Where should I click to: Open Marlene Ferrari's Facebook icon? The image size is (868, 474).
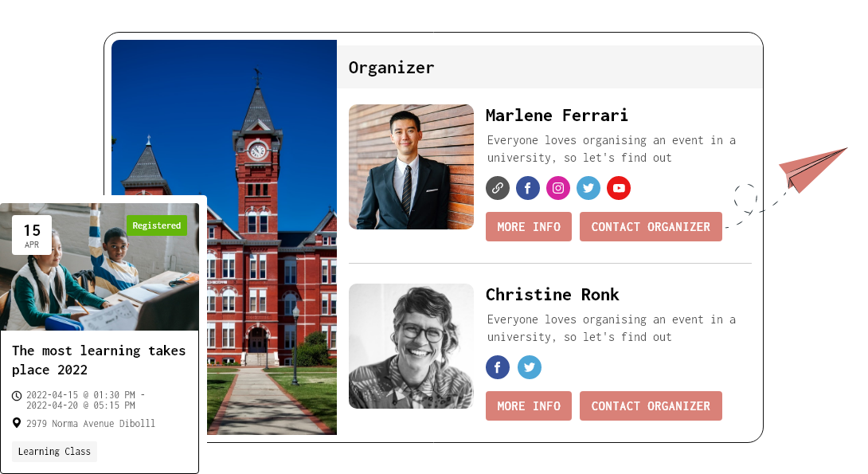[528, 189]
